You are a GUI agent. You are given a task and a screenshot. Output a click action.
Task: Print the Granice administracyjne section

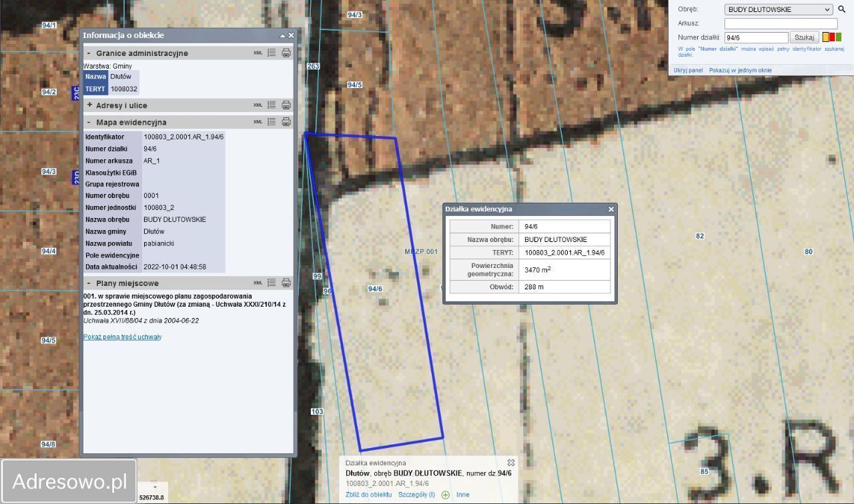[x=286, y=53]
